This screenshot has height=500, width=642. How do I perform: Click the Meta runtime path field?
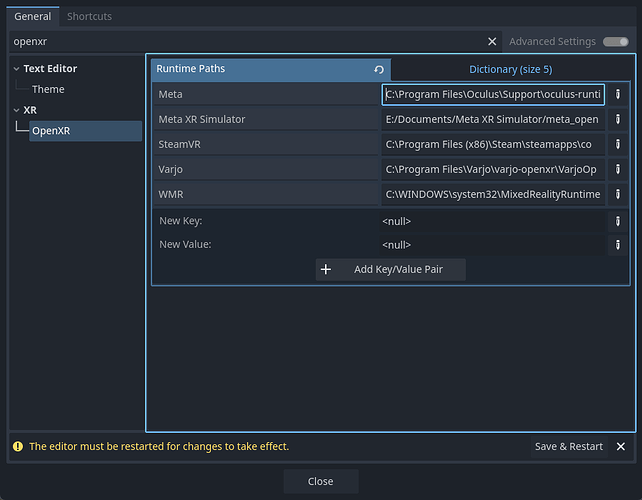[x=493, y=95]
